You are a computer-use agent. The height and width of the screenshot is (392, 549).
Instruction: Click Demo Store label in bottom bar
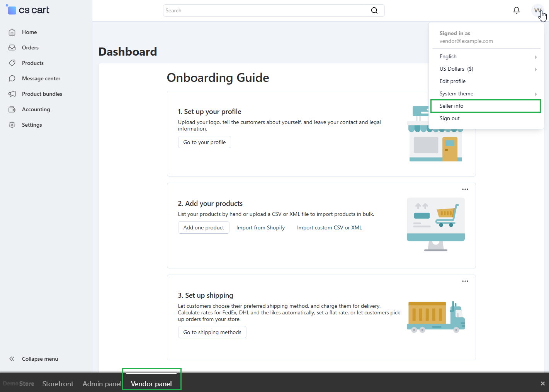pyautogui.click(x=19, y=384)
